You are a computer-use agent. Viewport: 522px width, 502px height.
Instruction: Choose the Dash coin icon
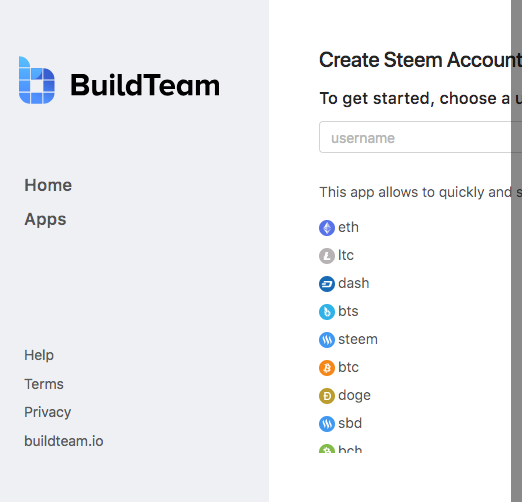[x=327, y=284]
